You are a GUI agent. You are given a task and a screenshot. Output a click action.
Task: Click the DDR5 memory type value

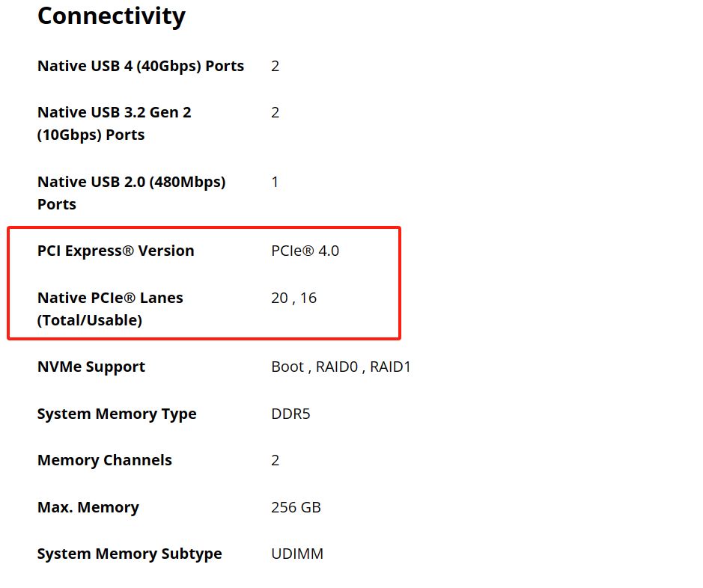pyautogui.click(x=290, y=414)
